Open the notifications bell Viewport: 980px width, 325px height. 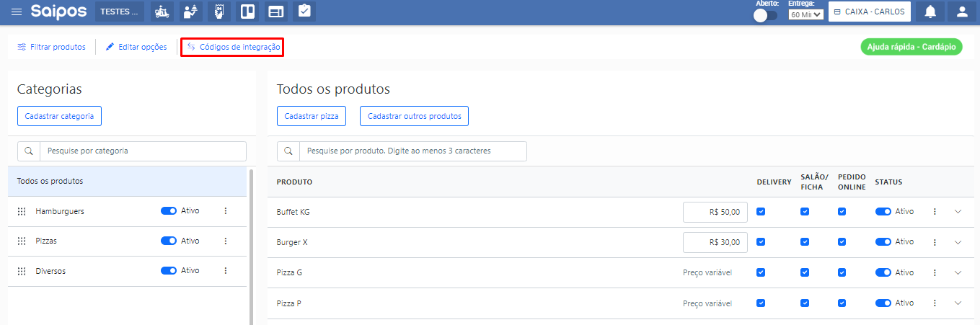pyautogui.click(x=930, y=12)
